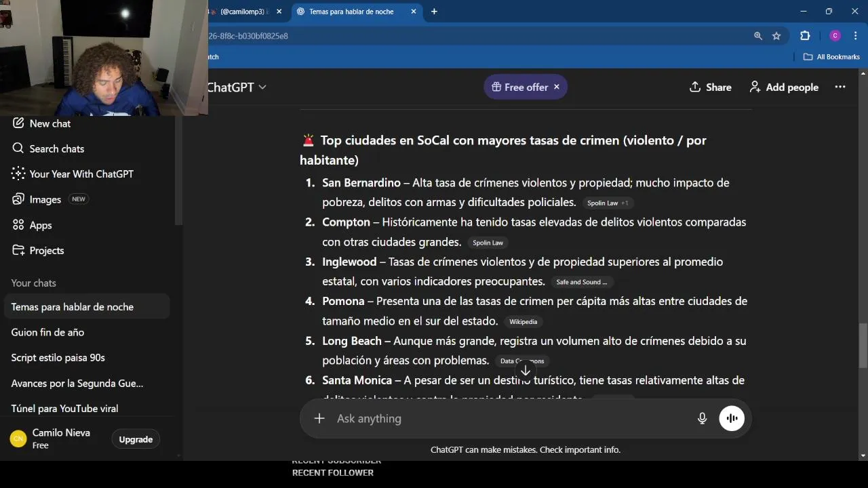868x488 pixels.
Task: Open chat Túnel para YouTube viral
Action: [x=87, y=408]
